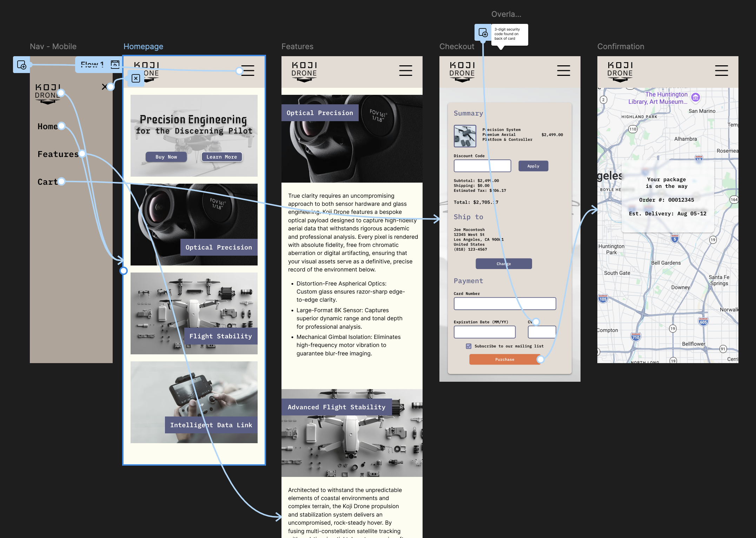Click the Summary heading in Checkout
Viewport: 756px width, 538px height.
[468, 113]
